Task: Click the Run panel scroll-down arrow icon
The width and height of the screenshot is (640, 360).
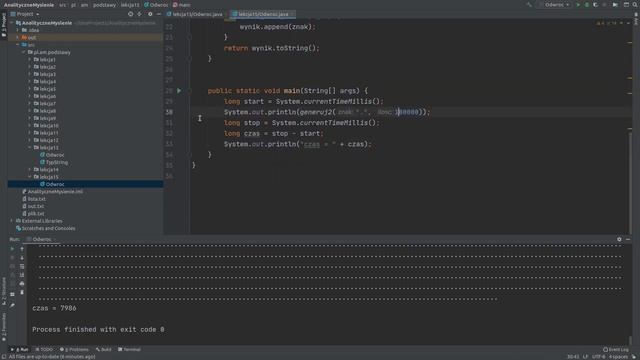Action: [22, 258]
